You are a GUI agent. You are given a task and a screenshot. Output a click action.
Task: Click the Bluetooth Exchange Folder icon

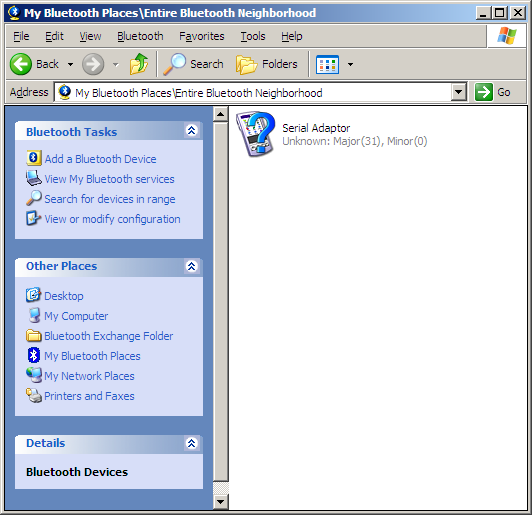click(x=34, y=336)
